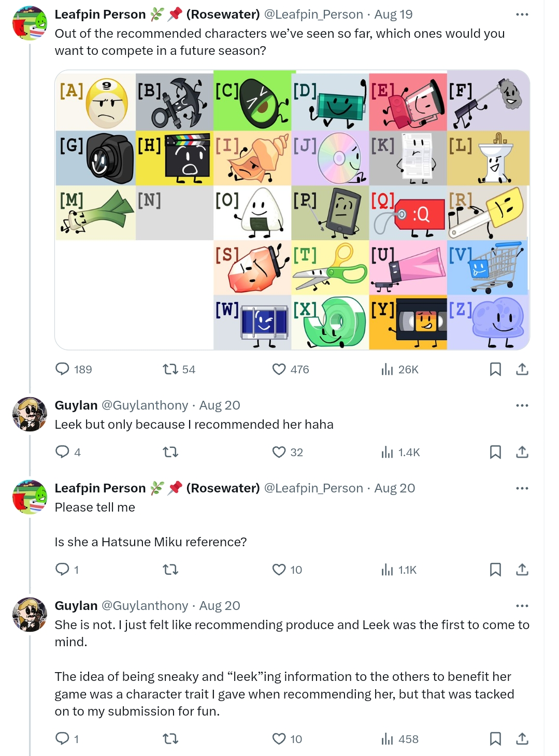Like Guylan's Leek recommendation reply
559x756 pixels.
(x=279, y=452)
